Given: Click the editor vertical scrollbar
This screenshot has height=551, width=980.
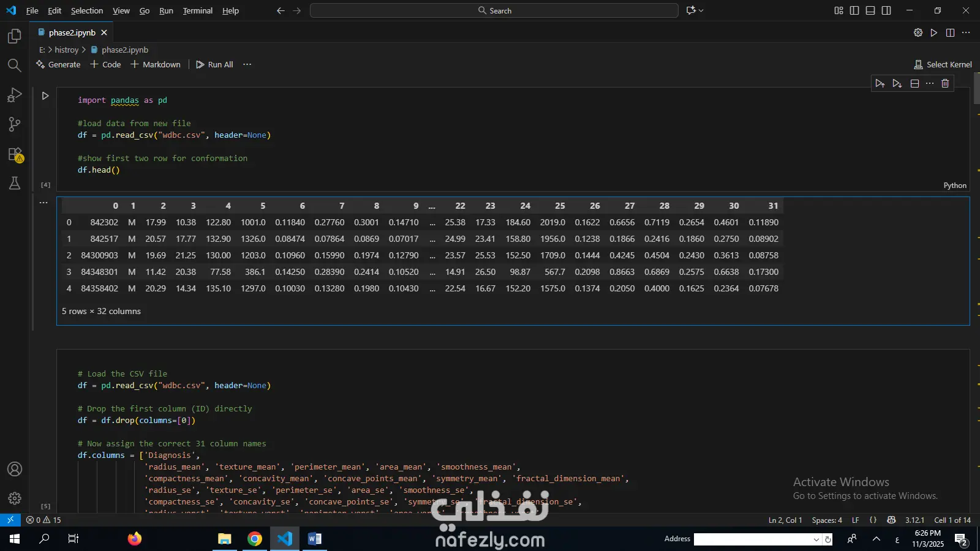Looking at the screenshot, I should 976,88.
